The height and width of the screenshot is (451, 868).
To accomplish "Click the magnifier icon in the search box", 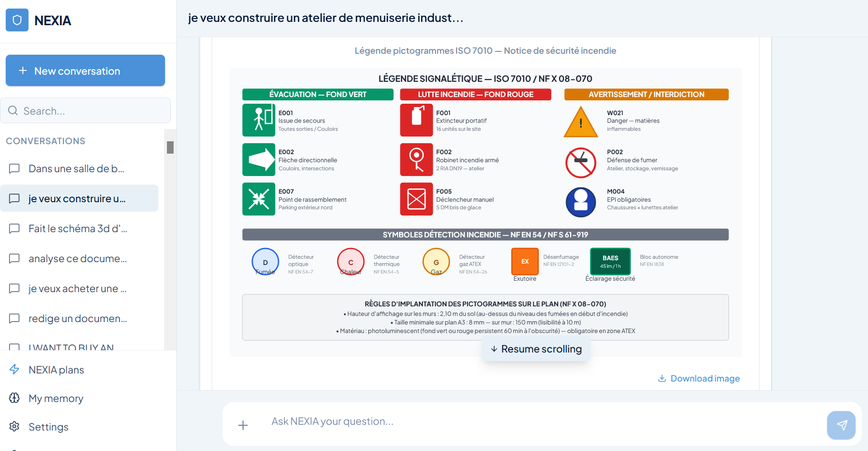I will coord(13,110).
